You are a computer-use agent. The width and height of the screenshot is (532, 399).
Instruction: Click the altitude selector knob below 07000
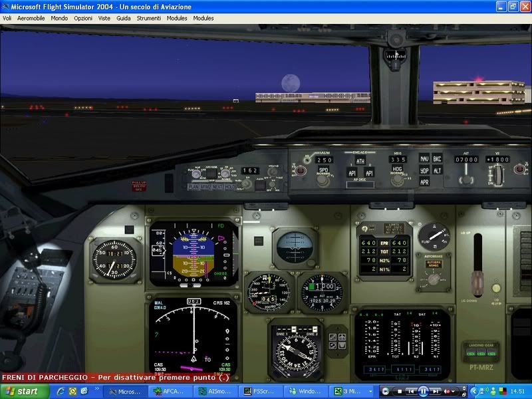[x=466, y=179]
